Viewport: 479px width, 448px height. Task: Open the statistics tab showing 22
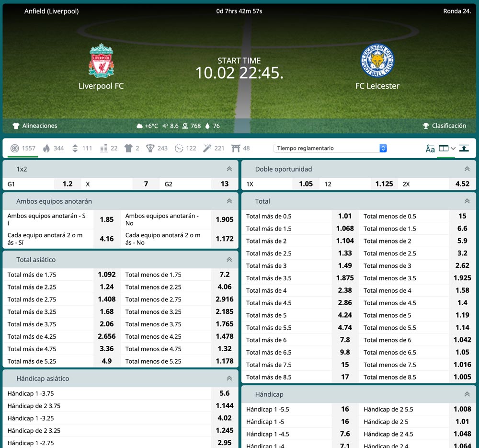coord(108,148)
